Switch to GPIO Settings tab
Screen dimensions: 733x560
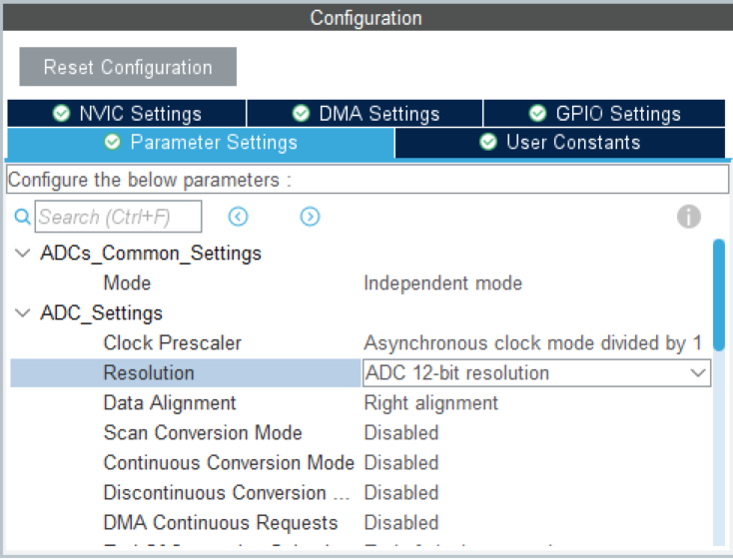[604, 114]
